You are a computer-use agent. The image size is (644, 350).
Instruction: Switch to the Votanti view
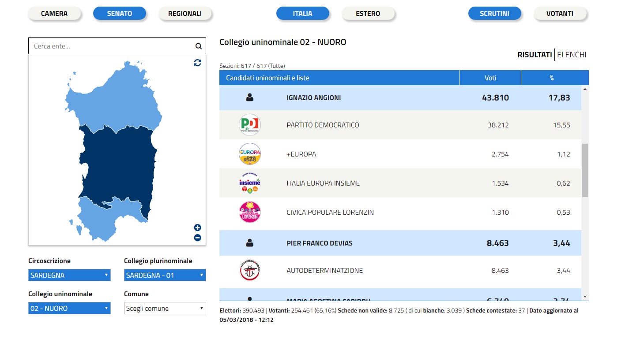coord(560,14)
